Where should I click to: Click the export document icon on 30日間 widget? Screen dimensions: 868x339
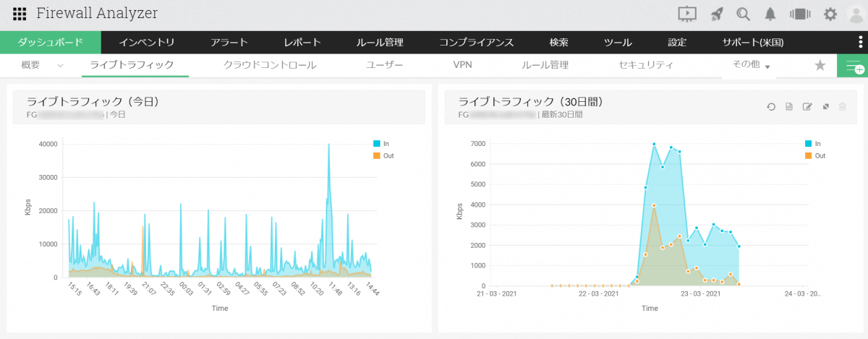789,107
